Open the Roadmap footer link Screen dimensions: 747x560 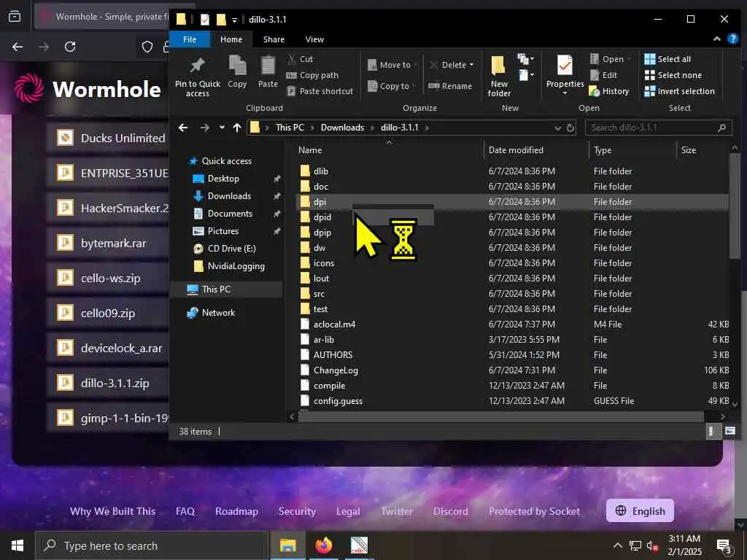(x=237, y=511)
